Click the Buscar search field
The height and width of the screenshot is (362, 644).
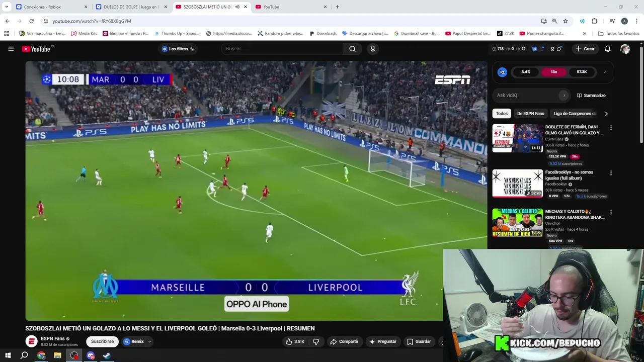[x=282, y=49]
